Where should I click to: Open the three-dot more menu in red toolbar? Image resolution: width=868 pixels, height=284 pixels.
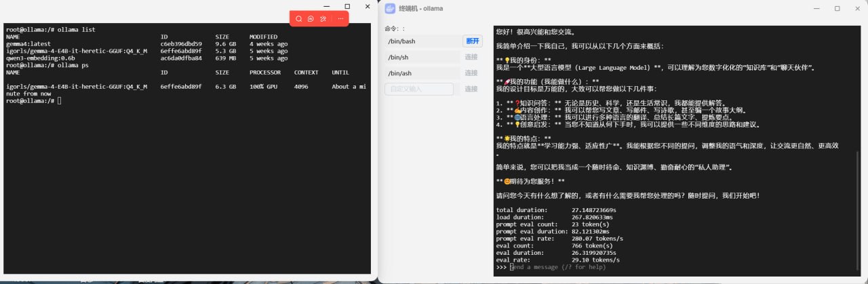click(x=340, y=19)
